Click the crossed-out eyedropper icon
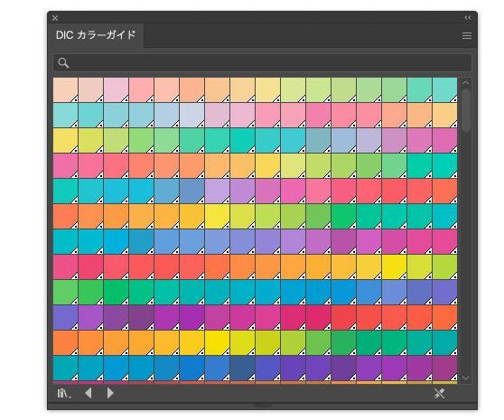This screenshot has height=420, width=504. [x=439, y=393]
